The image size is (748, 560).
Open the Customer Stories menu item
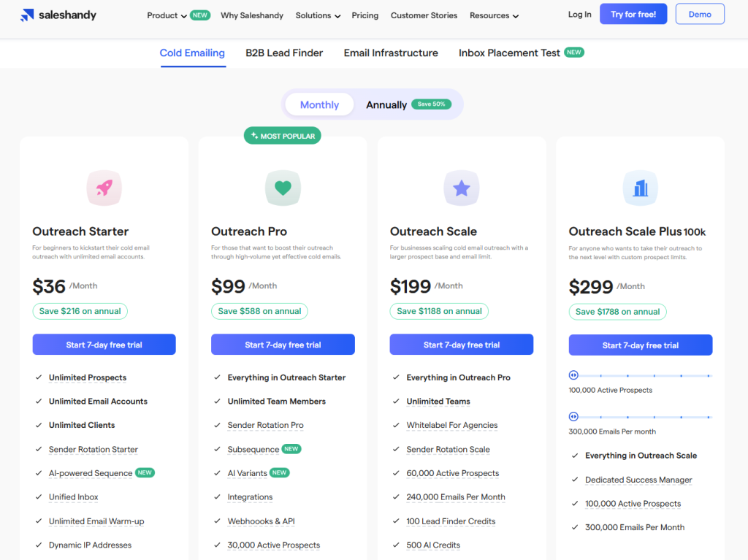(x=424, y=15)
